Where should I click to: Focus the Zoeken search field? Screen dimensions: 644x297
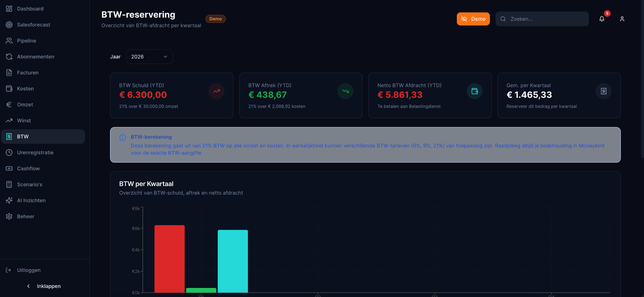542,19
